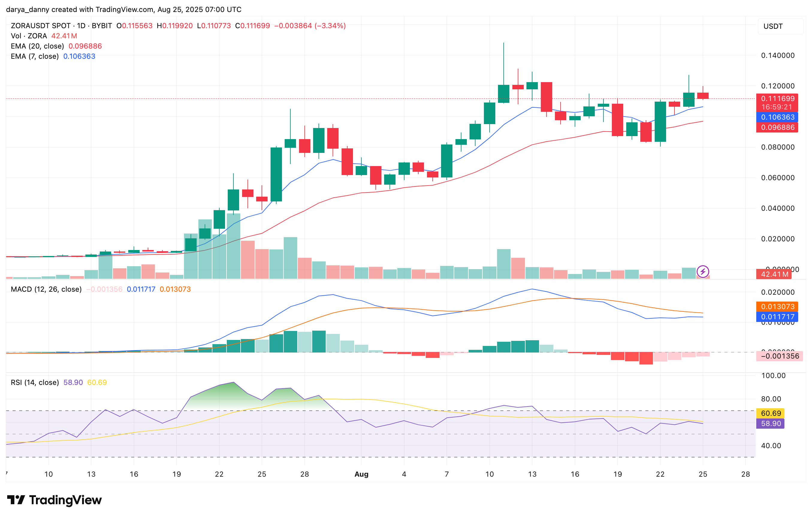Click the red last-price label 0.111699
The image size is (812, 518).
click(777, 99)
